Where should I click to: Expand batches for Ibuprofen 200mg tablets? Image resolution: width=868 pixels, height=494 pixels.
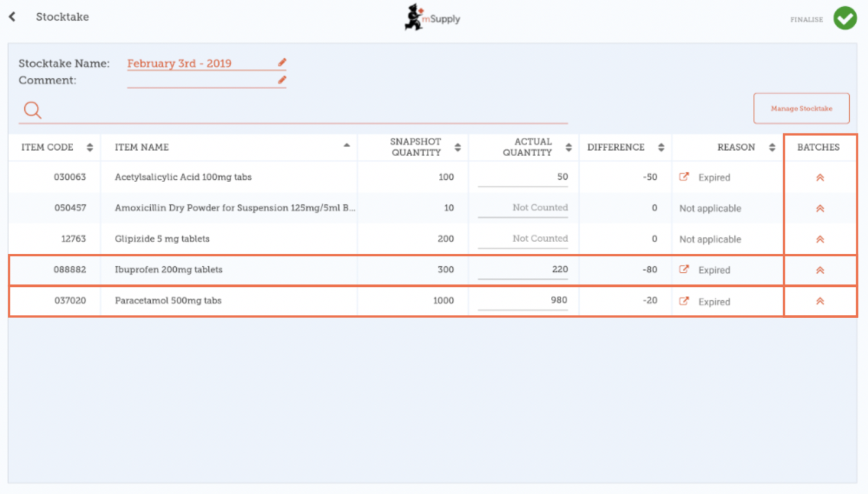point(820,270)
